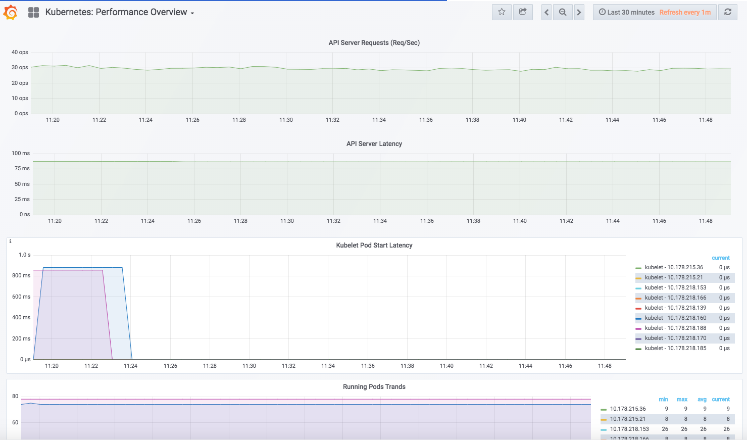Sort Running Pods legend by avg column
This screenshot has height=440, width=747.
702,399
